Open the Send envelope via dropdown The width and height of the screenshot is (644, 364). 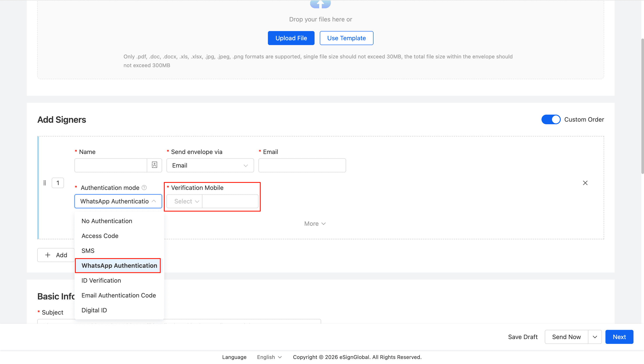pyautogui.click(x=210, y=166)
